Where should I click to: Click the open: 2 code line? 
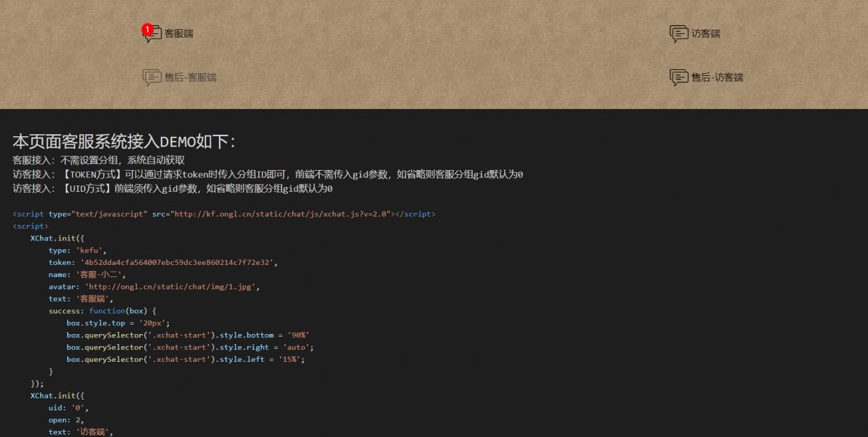coord(66,420)
